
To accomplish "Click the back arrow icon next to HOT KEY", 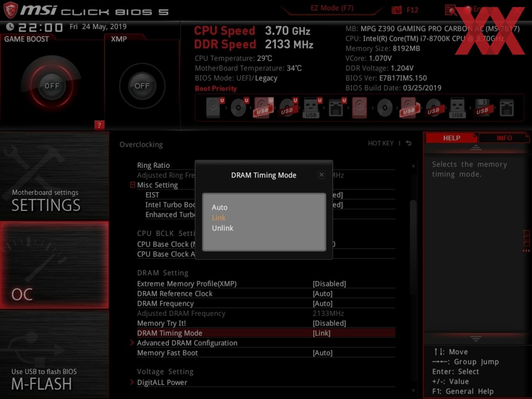I will pyautogui.click(x=409, y=143).
